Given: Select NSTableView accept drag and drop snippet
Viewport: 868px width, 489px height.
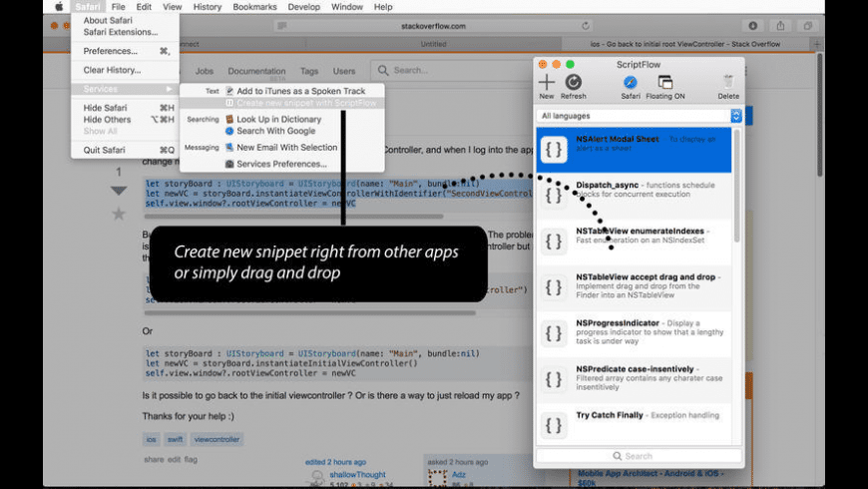Looking at the screenshot, I should [634, 287].
